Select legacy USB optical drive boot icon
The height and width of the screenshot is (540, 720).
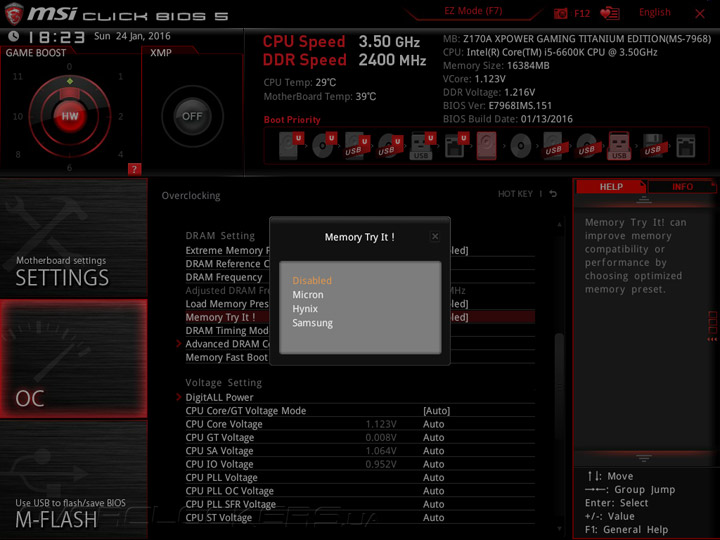pyautogui.click(x=587, y=146)
